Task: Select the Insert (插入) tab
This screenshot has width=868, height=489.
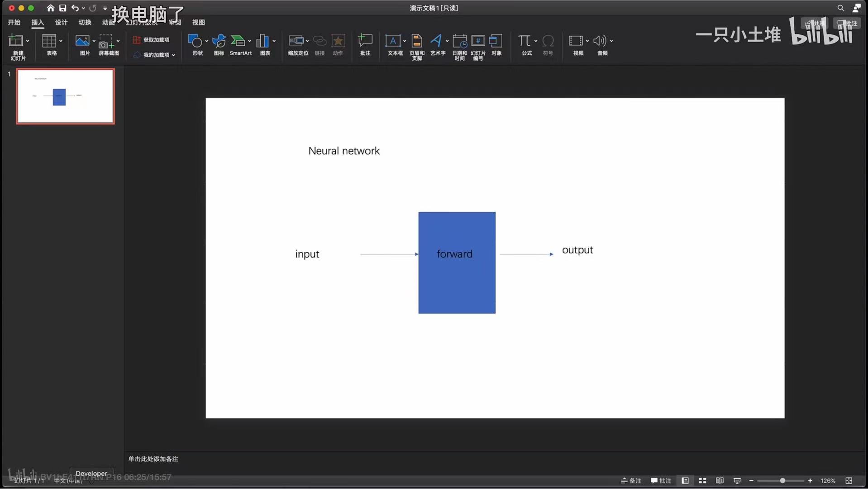Action: [38, 22]
